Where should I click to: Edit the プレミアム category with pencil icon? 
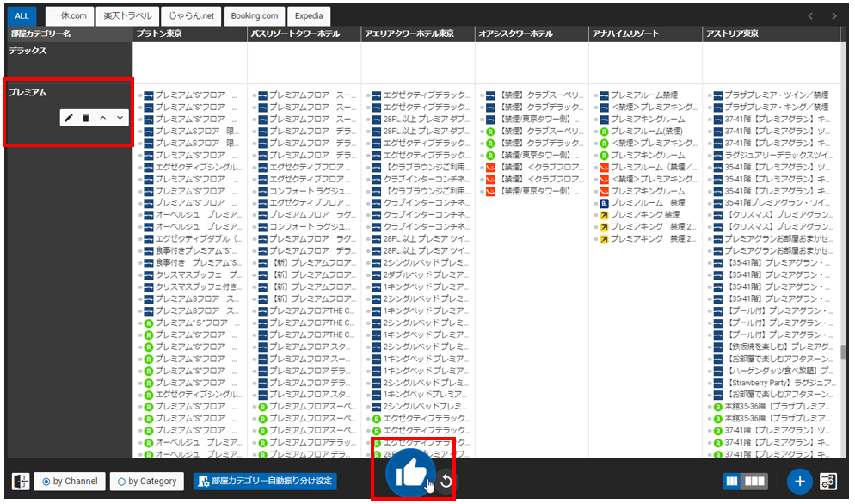69,118
